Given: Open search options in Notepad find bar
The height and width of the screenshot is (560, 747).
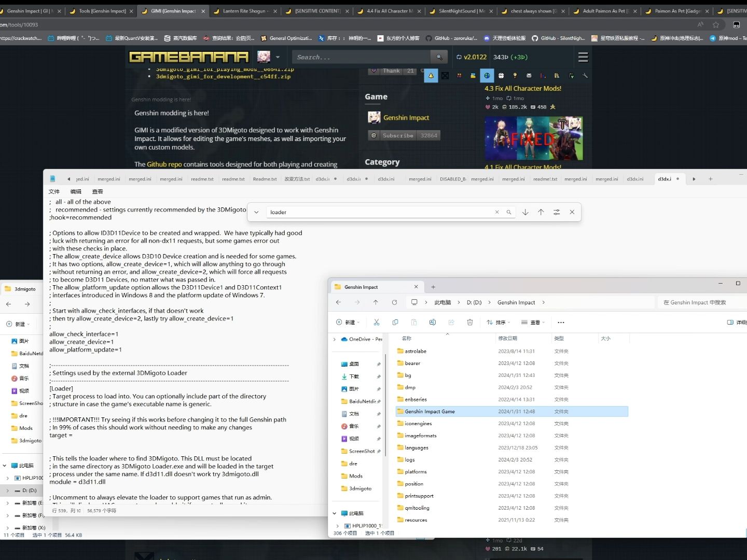Looking at the screenshot, I should click(557, 212).
